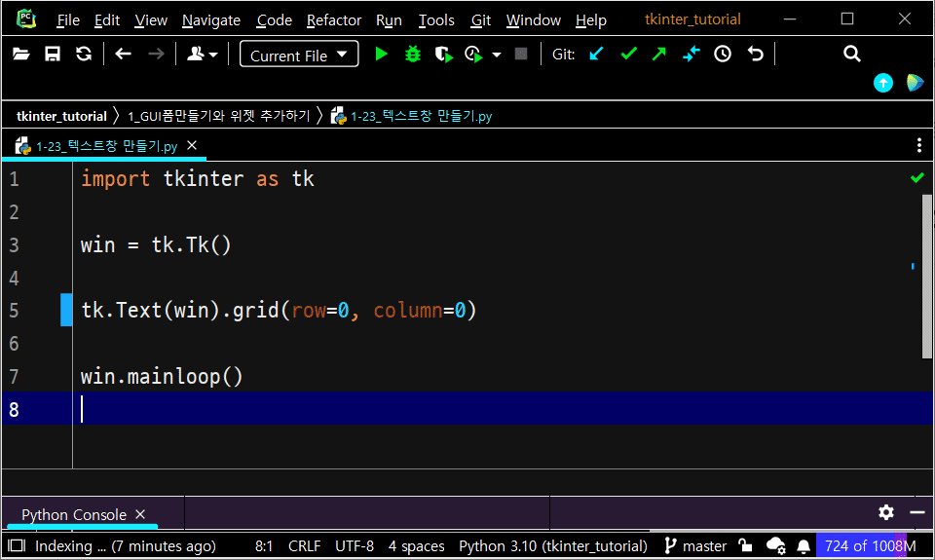Click the green inspections checkmark in editor
This screenshot has height=560, width=935.
coord(917,177)
